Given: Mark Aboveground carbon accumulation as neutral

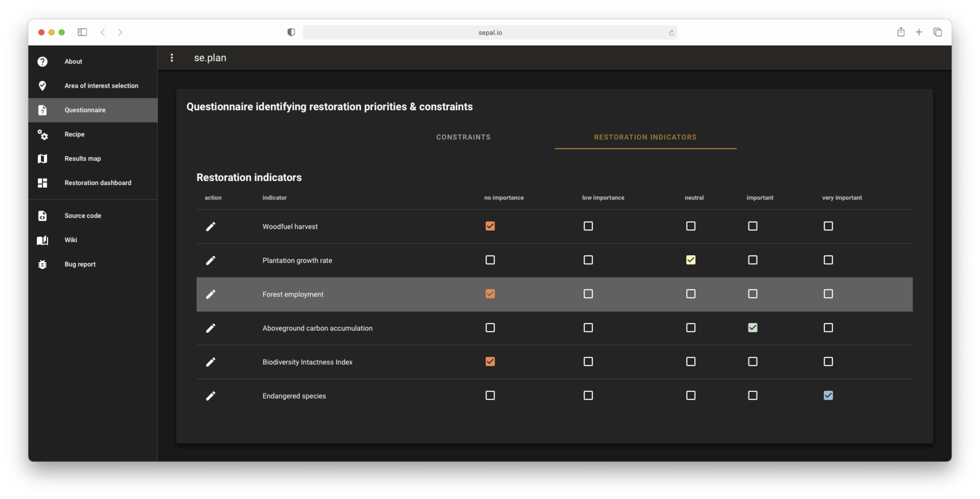Looking at the screenshot, I should coord(690,328).
